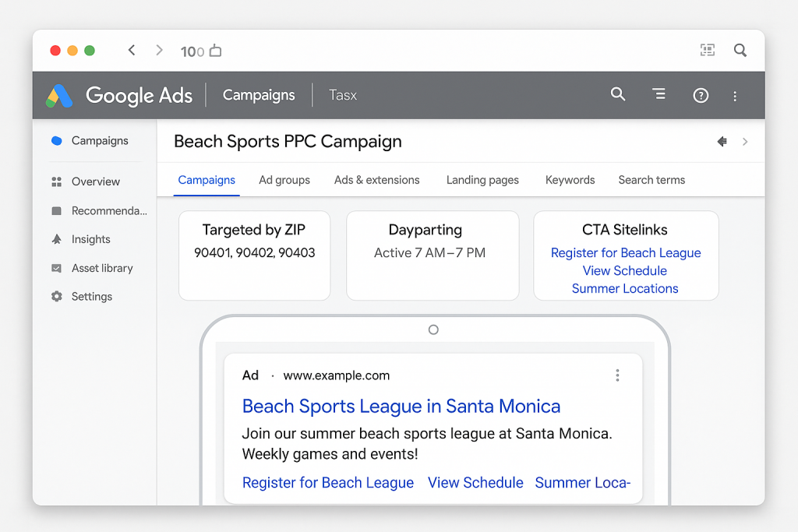Viewport: 798px width, 532px height.
Task: Click View Schedule link under the ad
Action: click(475, 483)
